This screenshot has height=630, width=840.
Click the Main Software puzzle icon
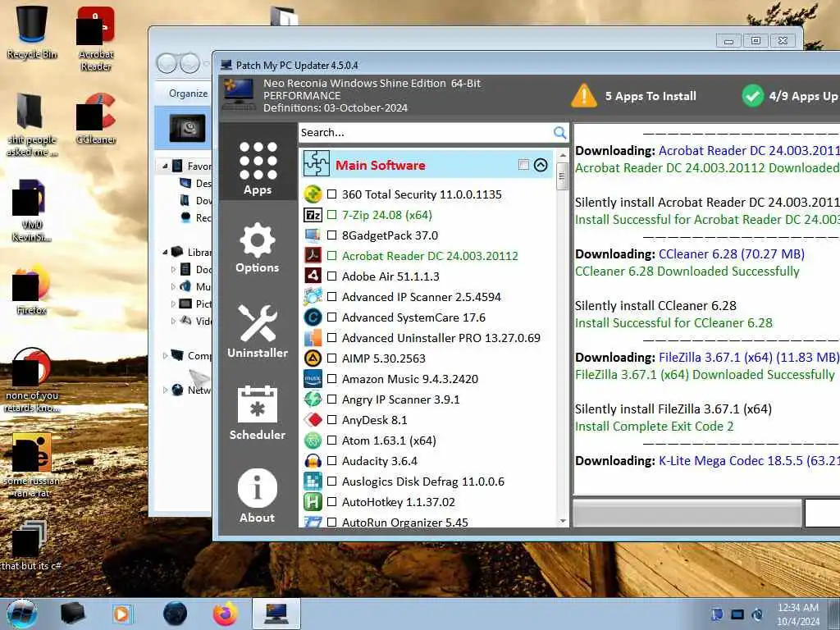coord(316,164)
